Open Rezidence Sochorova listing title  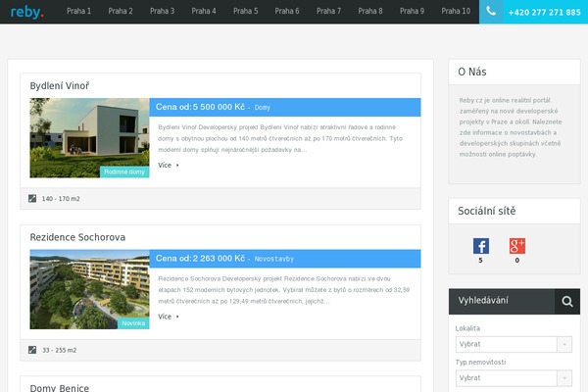(77, 237)
